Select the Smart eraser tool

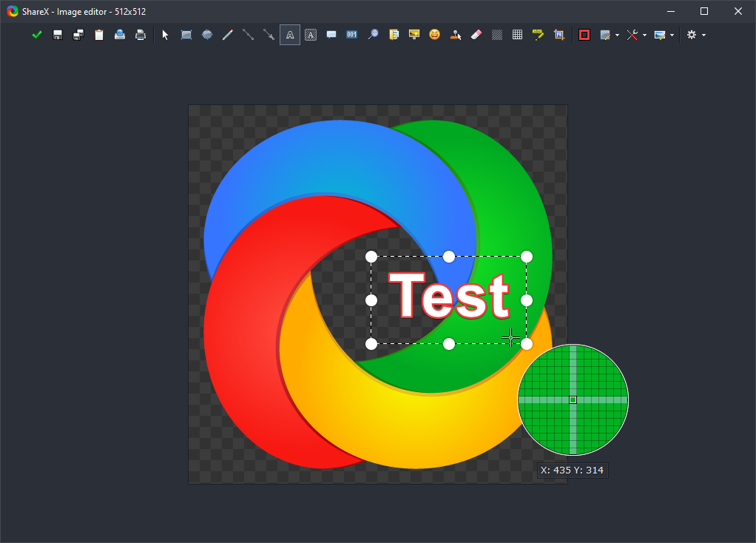[476, 35]
